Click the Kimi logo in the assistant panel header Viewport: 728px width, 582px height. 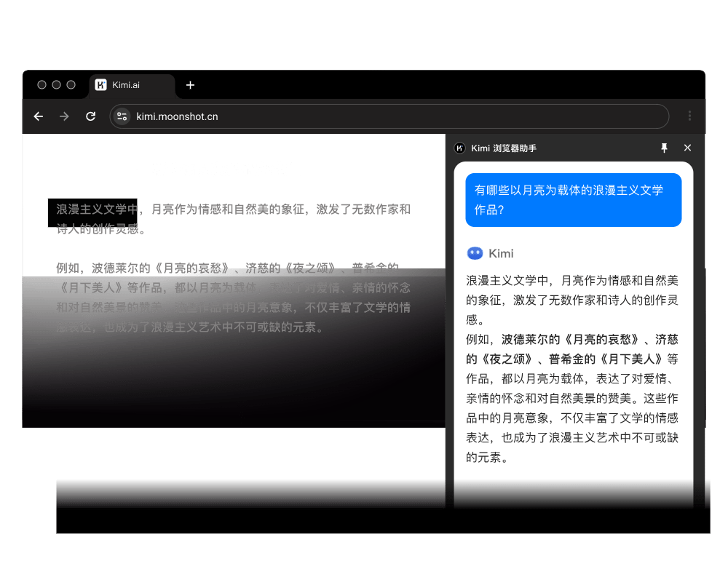pyautogui.click(x=459, y=148)
